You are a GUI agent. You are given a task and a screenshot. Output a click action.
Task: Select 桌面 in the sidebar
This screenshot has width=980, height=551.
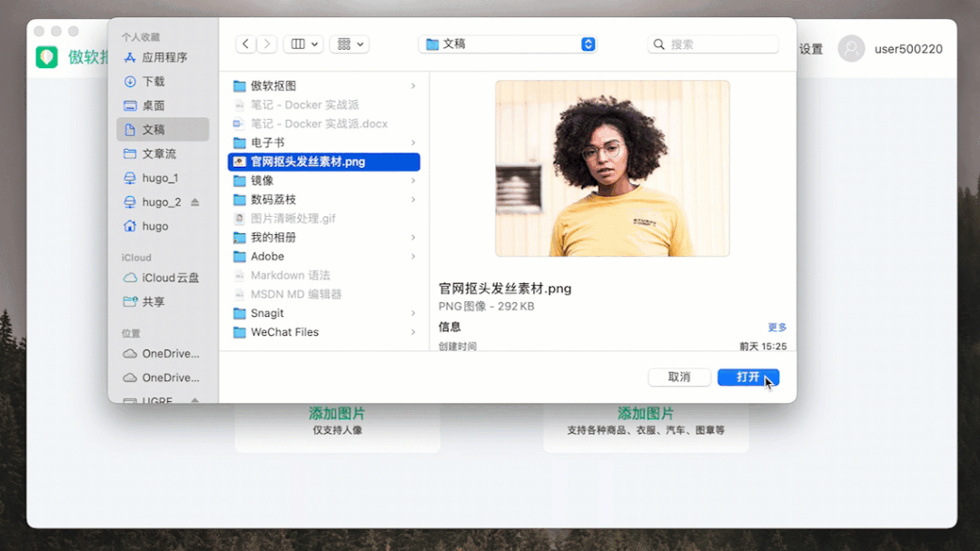click(x=163, y=105)
